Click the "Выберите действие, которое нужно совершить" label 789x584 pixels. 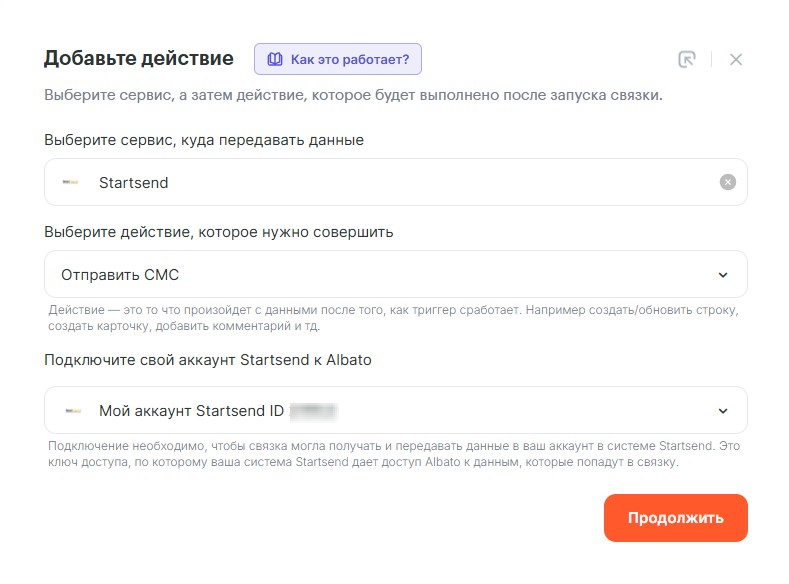click(x=219, y=232)
